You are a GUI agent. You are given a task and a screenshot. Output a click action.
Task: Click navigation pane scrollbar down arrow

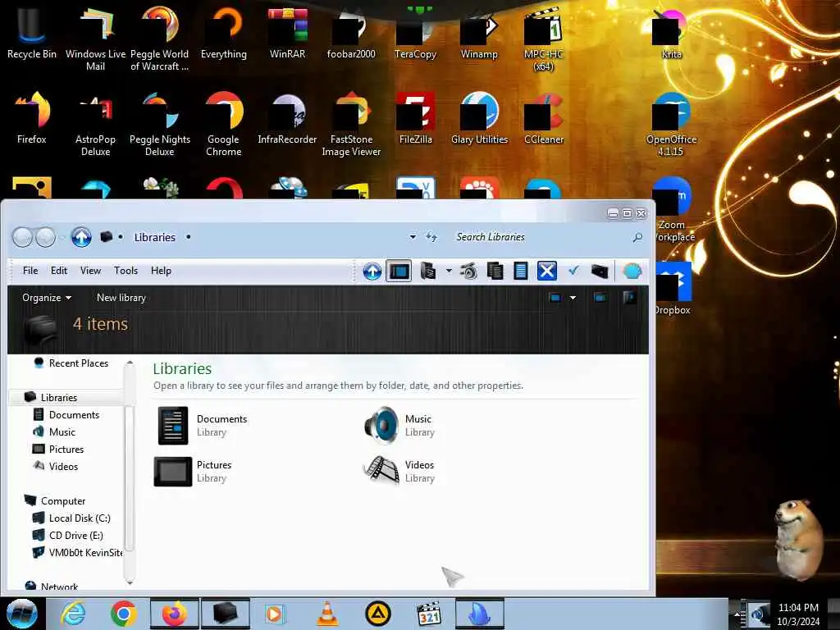click(x=129, y=582)
